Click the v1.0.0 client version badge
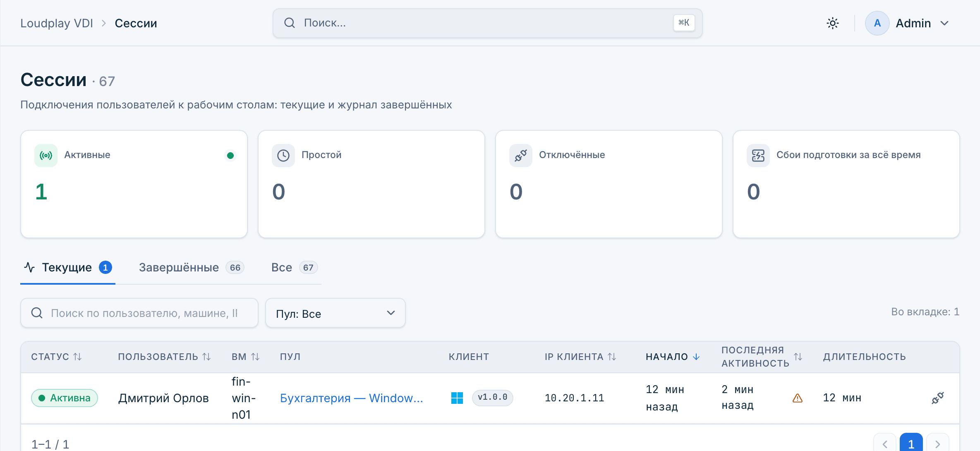Viewport: 980px width, 451px height. [492, 398]
